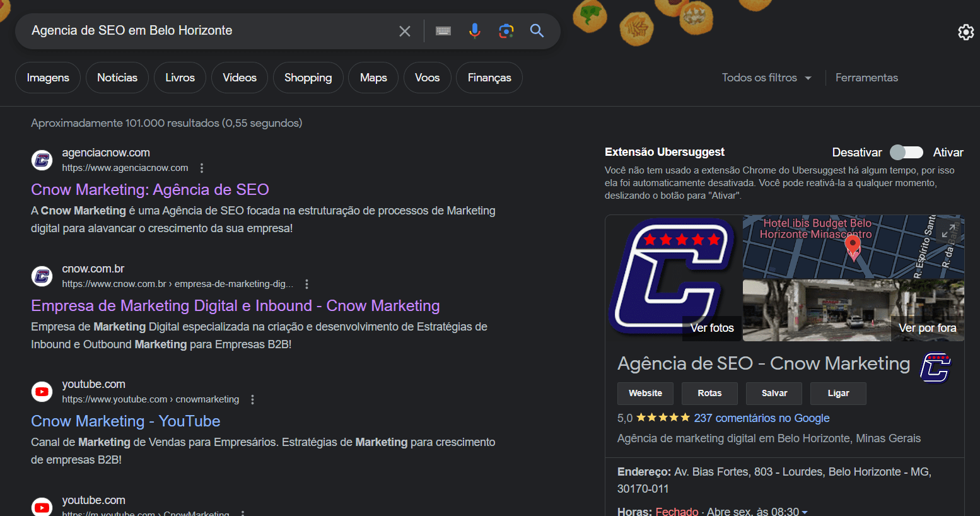Screen dimensions: 980x516
Task: Click the Ligar call button
Action: coord(838,393)
